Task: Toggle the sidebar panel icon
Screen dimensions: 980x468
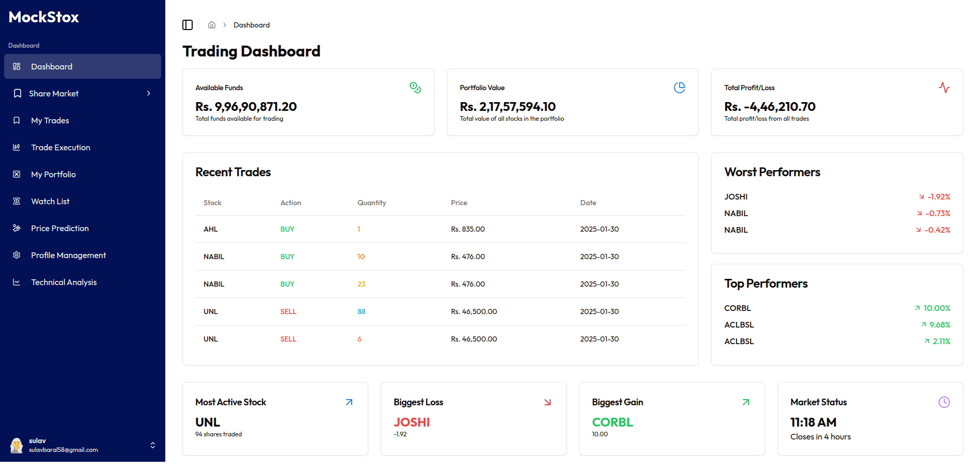Action: click(188, 25)
